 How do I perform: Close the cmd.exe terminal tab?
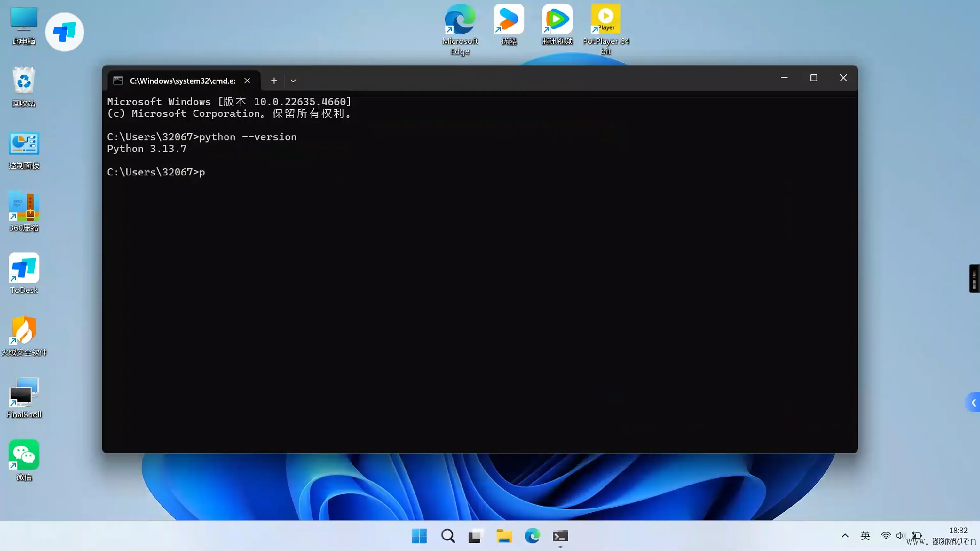pyautogui.click(x=247, y=81)
